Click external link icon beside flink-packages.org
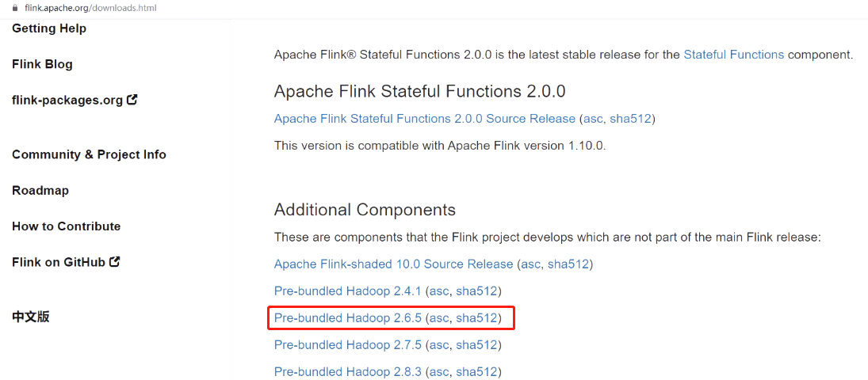This screenshot has width=868, height=380. (132, 100)
